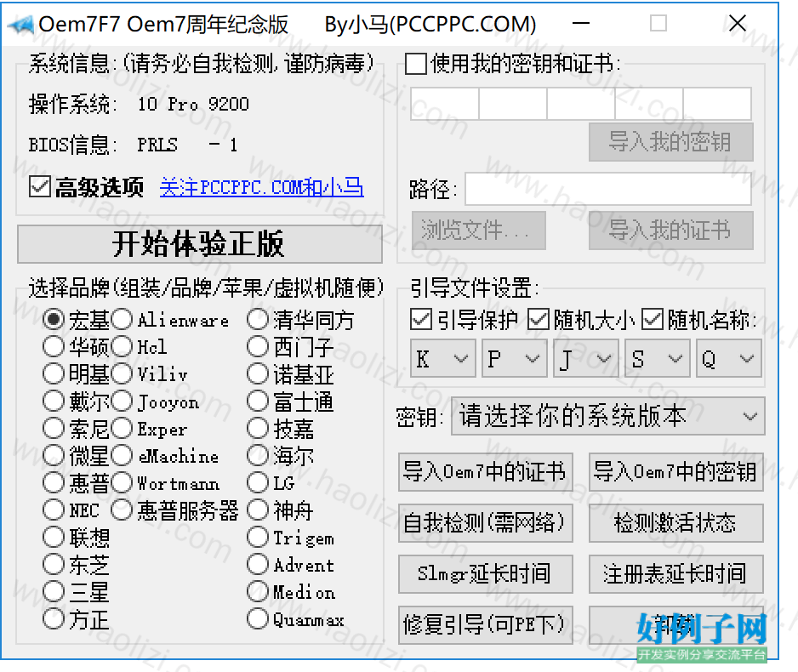Enable 使用我的密钥和证书 checkbox
Image resolution: width=798 pixels, height=672 pixels.
(x=416, y=64)
